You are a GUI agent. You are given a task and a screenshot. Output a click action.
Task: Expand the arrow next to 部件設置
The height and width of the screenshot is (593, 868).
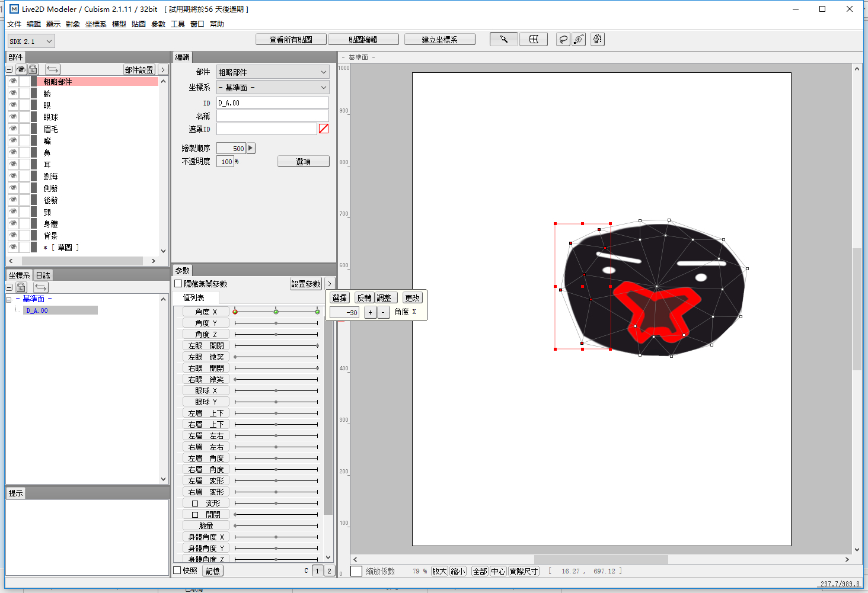point(163,69)
